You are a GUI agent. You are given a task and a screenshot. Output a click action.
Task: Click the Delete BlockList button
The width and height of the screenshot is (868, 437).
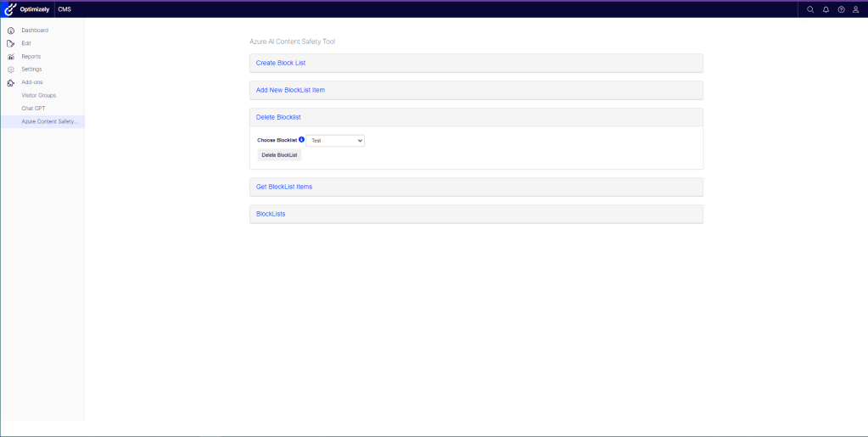(279, 155)
